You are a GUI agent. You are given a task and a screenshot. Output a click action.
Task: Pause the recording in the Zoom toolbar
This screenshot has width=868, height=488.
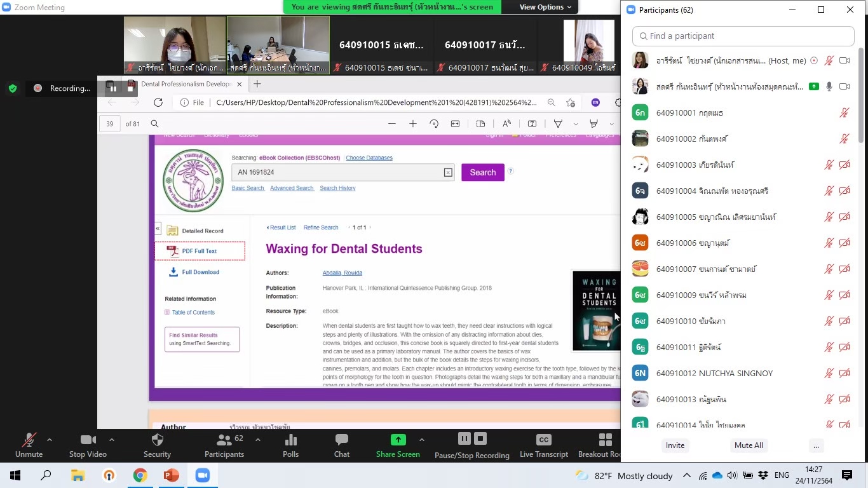[465, 438]
